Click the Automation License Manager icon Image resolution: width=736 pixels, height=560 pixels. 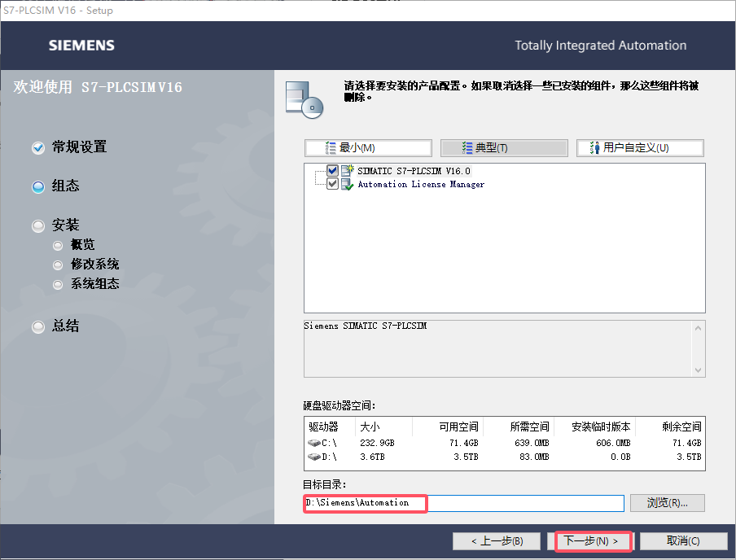pyautogui.click(x=348, y=184)
